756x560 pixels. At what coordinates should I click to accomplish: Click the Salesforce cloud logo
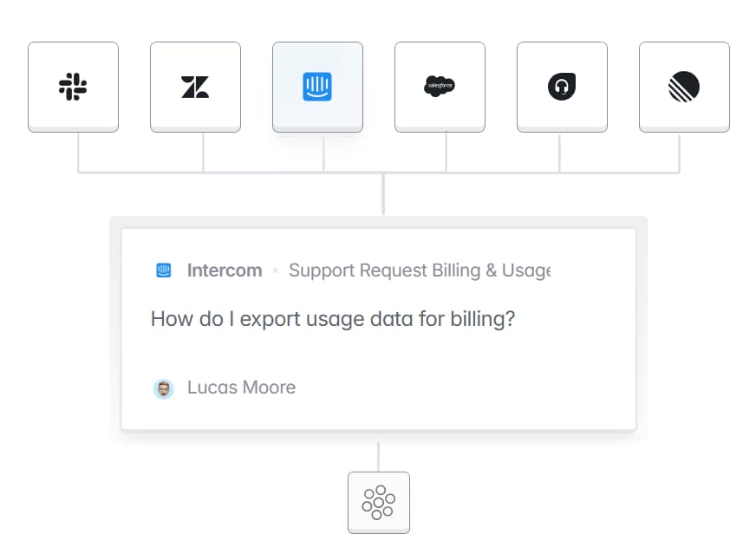440,86
